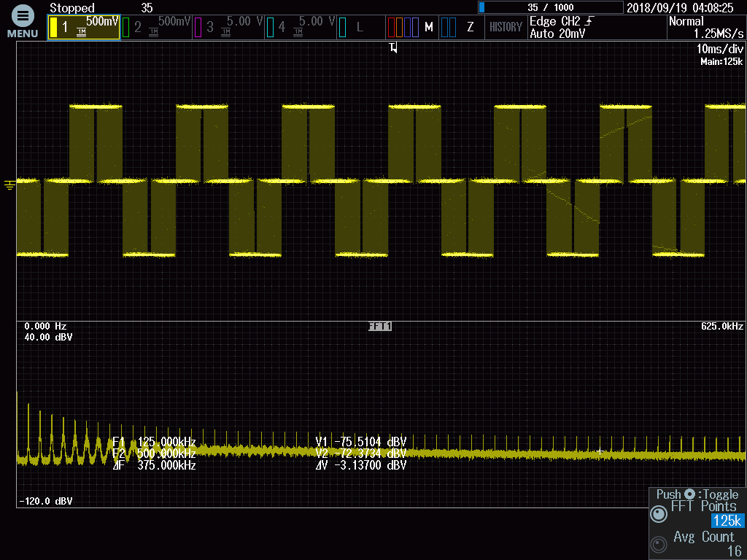Click the 10ms/div time base label
The height and width of the screenshot is (560, 747).
pyautogui.click(x=719, y=48)
